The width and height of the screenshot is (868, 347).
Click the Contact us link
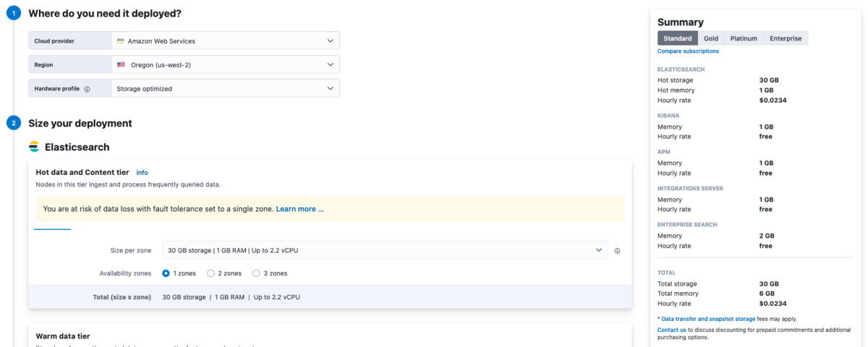pos(672,330)
